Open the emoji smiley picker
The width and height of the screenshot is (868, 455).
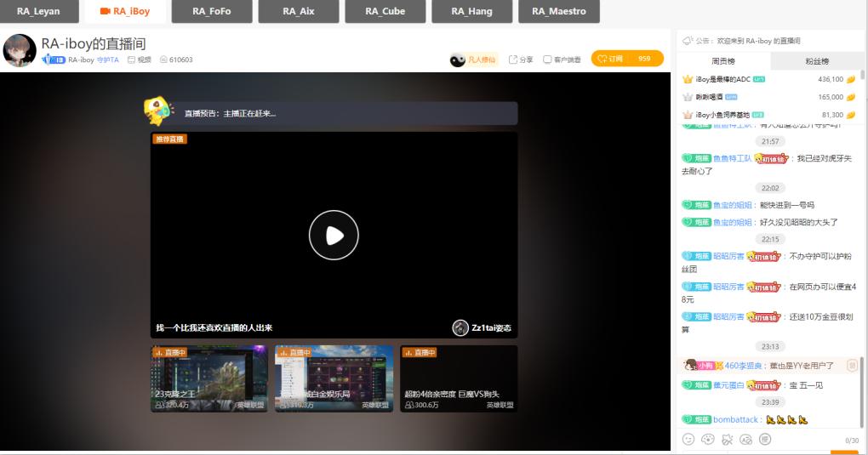coord(688,440)
